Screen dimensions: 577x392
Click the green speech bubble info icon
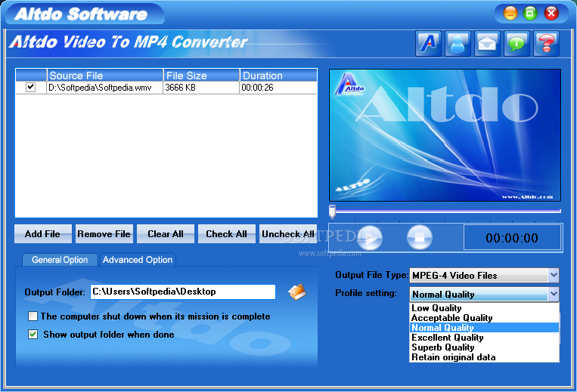point(517,44)
